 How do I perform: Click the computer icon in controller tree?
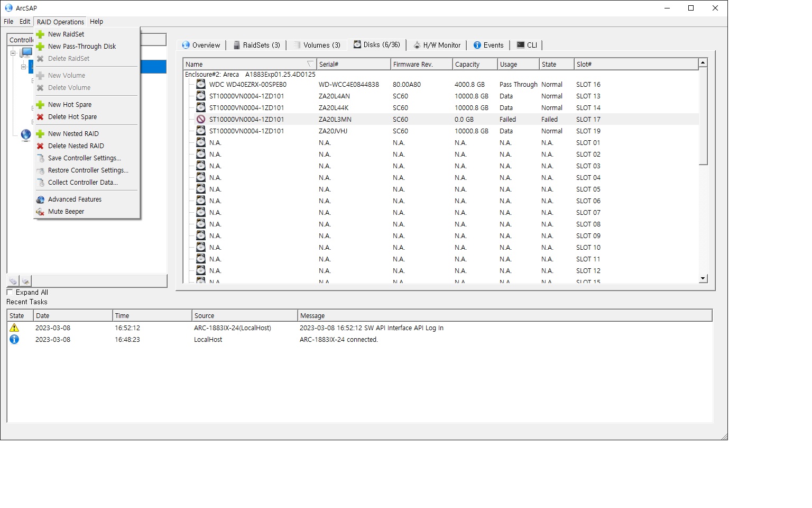[26, 53]
